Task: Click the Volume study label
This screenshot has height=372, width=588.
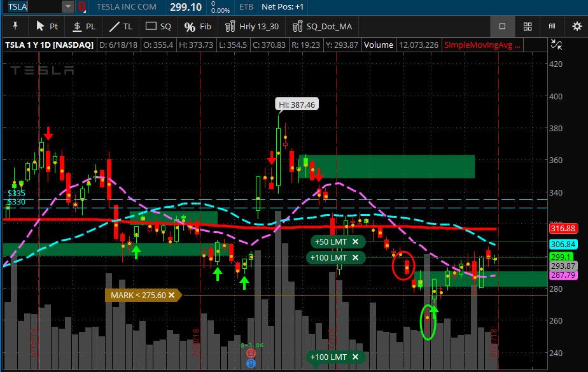Action: (x=379, y=45)
